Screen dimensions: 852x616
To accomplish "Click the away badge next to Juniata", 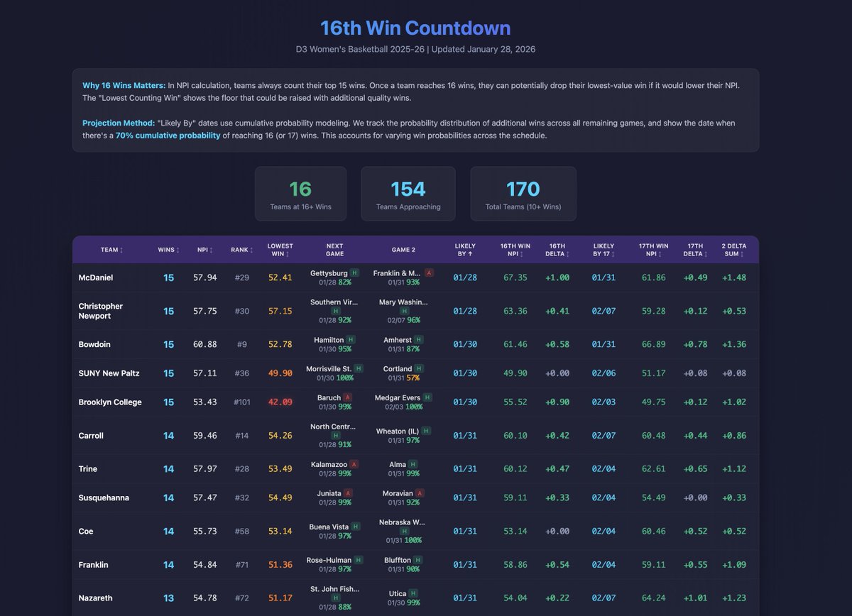I will coord(348,493).
